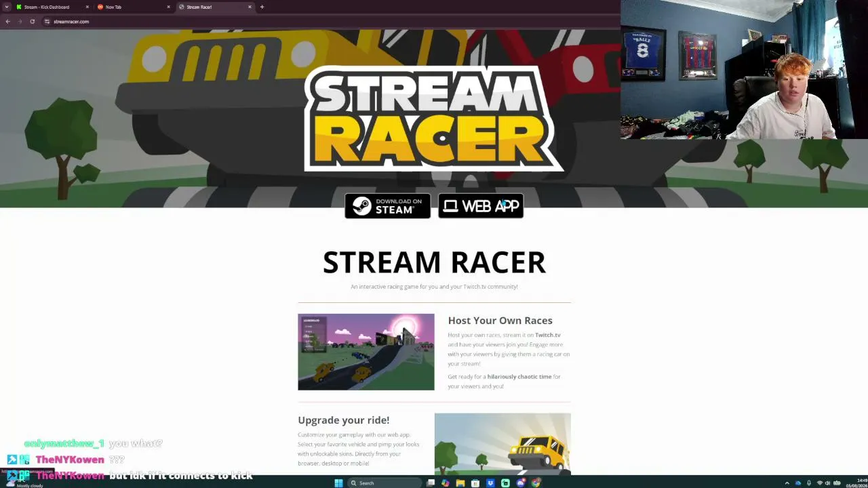Open Task View on the taskbar
This screenshot has width=868, height=488.
coord(431,483)
